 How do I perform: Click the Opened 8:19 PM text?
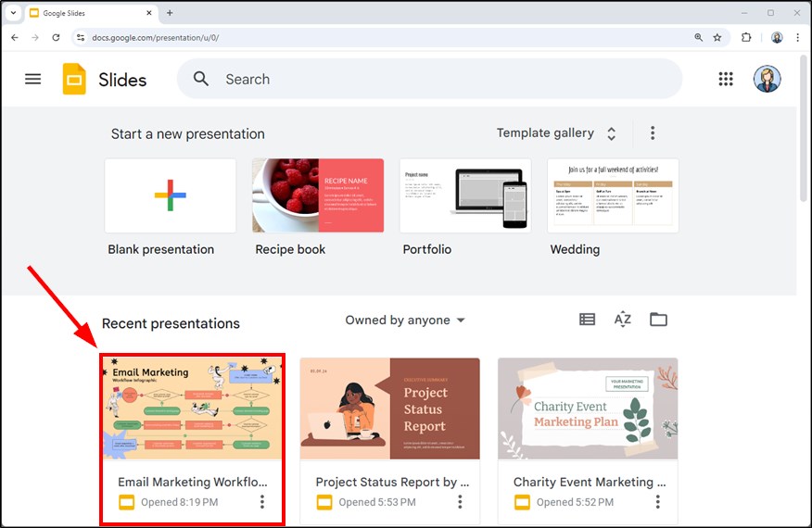click(x=179, y=502)
